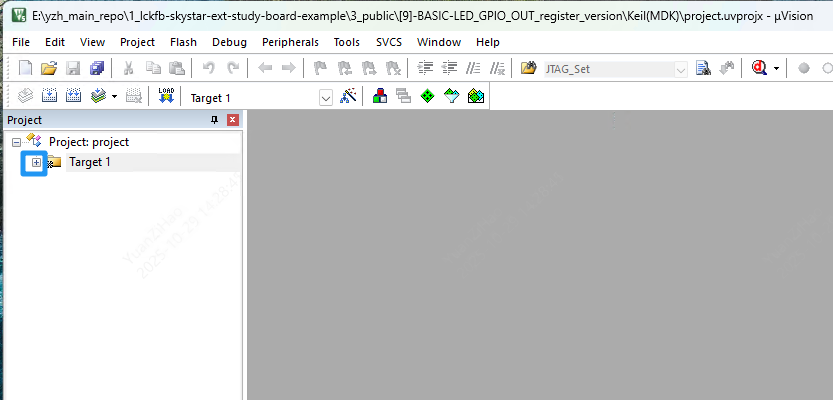Open the Target 1 selection dropdown
This screenshot has height=400, width=833.
pos(325,98)
